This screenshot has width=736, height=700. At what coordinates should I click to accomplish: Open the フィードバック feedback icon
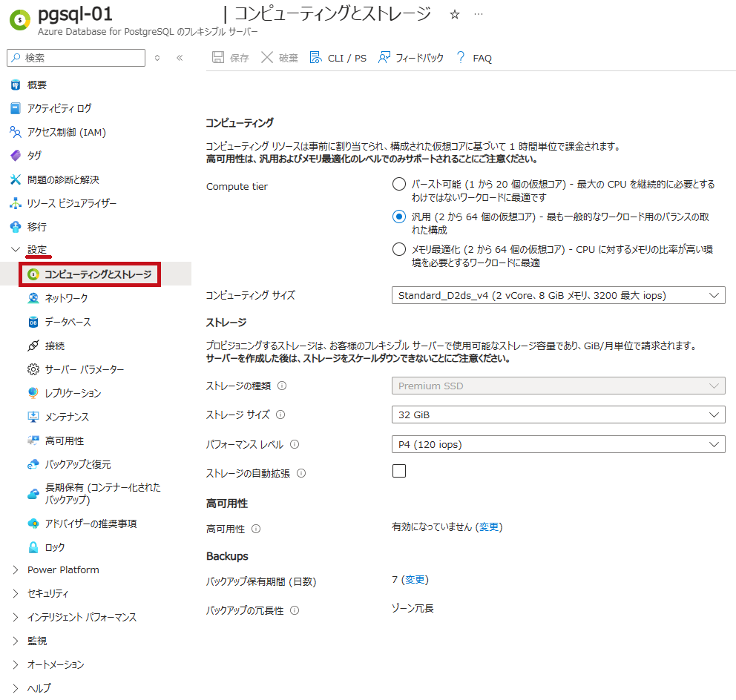(384, 58)
